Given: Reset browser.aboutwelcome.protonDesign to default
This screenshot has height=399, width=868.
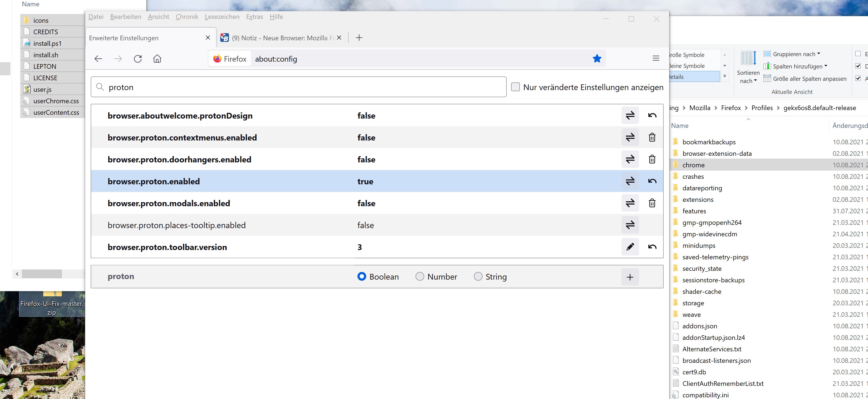Looking at the screenshot, I should [x=652, y=116].
